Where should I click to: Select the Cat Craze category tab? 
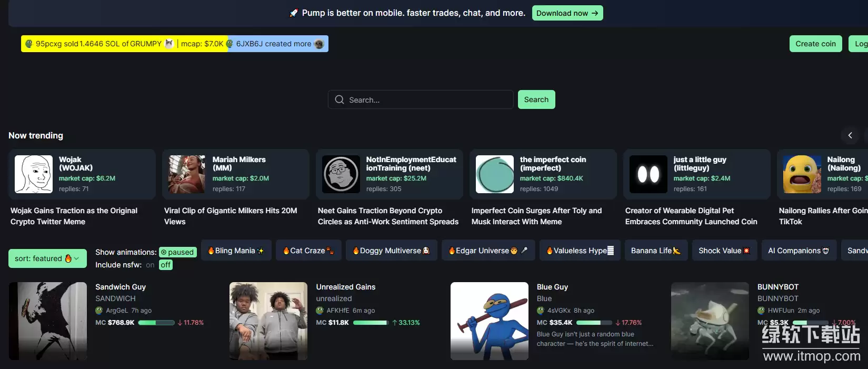pos(308,251)
